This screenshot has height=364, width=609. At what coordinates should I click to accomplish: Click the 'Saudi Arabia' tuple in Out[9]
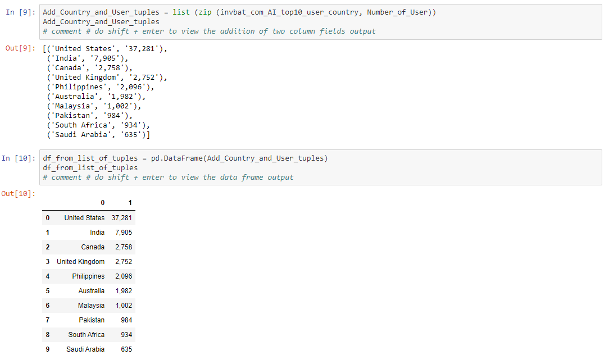(99, 135)
